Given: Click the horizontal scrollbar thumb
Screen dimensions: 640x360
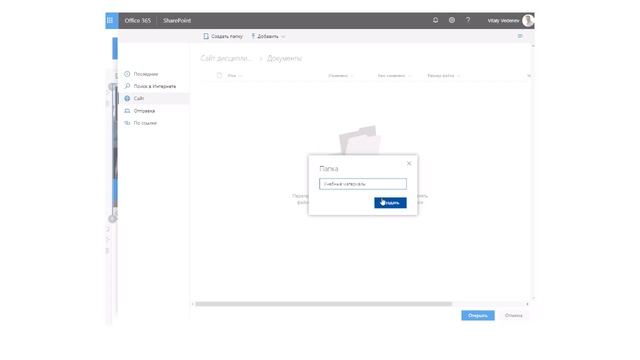Looking at the screenshot, I should pos(324,304).
